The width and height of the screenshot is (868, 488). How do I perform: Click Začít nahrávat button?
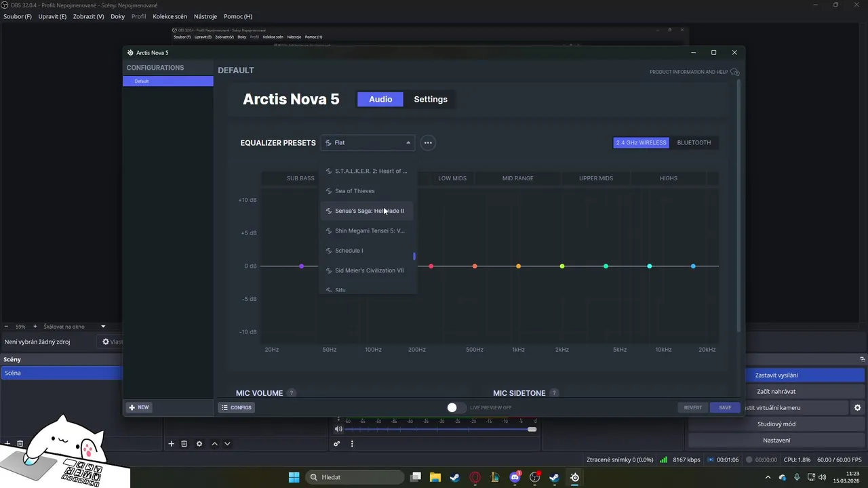(x=776, y=392)
